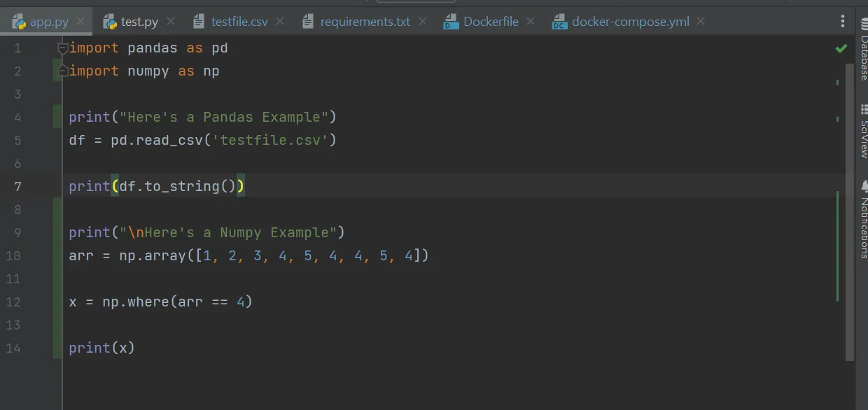Click the green change marker beside line 4

[x=57, y=117]
